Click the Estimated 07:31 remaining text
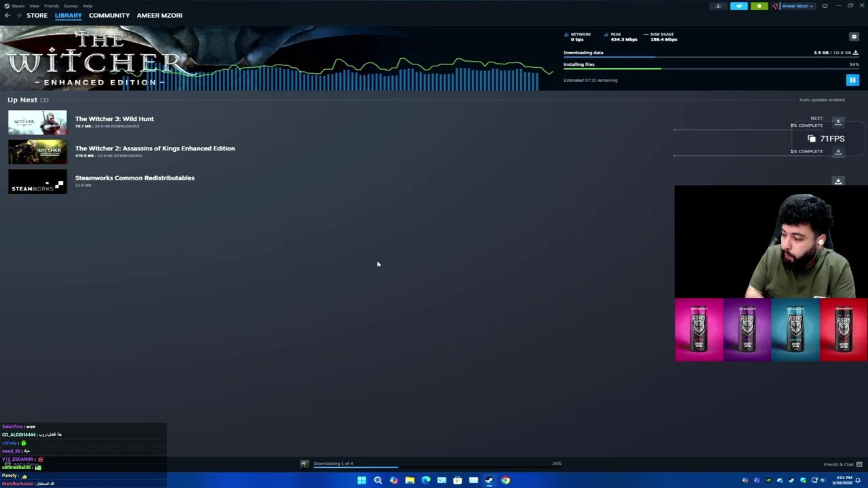This screenshot has height=488, width=868. coord(591,80)
